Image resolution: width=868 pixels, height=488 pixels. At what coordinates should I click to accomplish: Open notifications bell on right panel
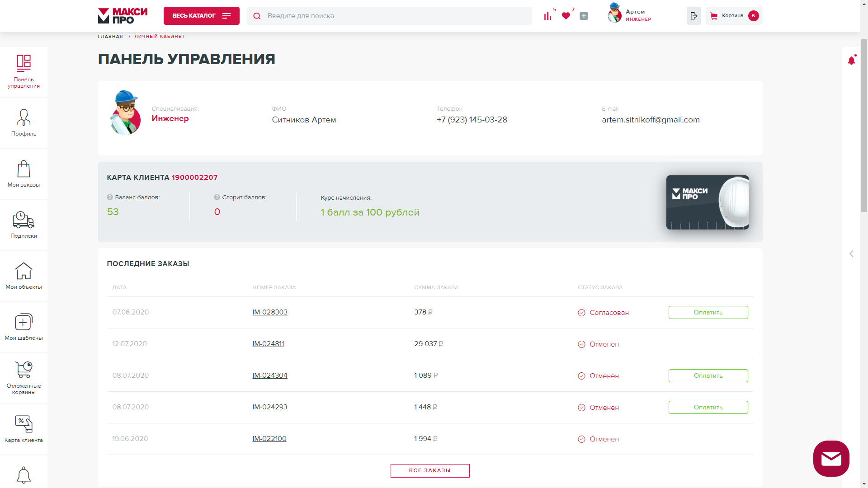click(x=851, y=61)
